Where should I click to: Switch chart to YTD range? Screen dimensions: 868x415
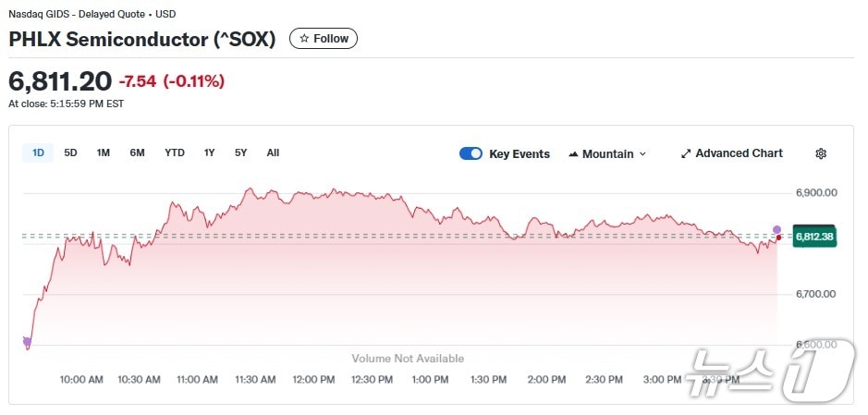pos(175,153)
